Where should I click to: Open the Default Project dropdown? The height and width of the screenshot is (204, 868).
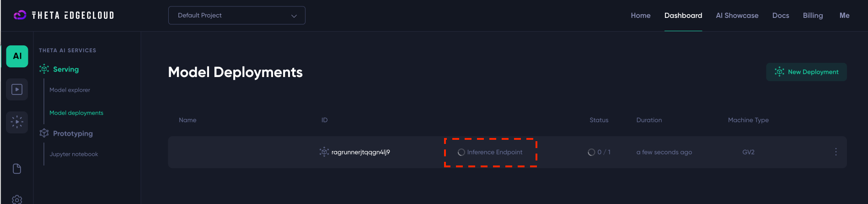236,16
